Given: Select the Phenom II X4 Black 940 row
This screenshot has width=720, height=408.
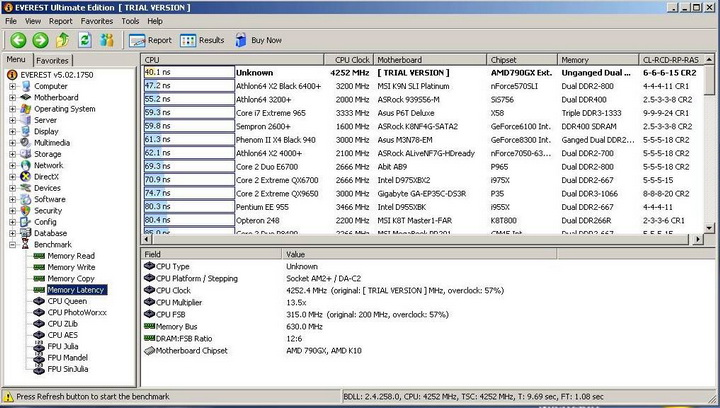Looking at the screenshot, I should point(423,140).
